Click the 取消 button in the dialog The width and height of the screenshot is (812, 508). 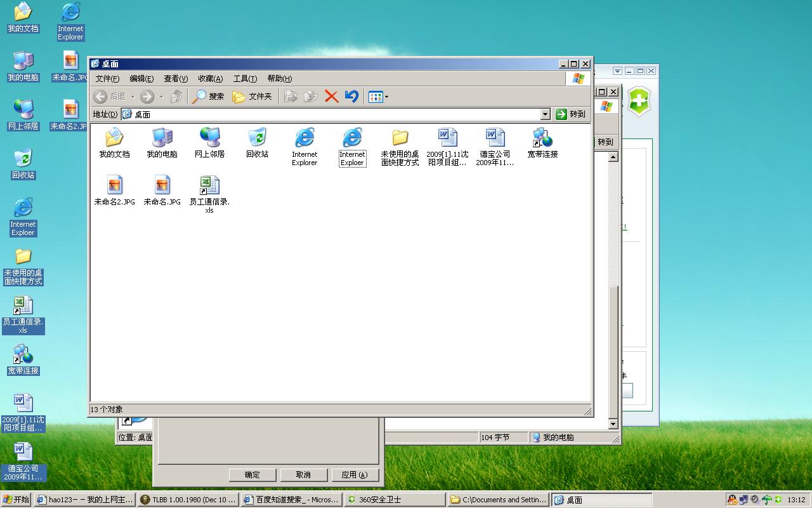click(303, 475)
